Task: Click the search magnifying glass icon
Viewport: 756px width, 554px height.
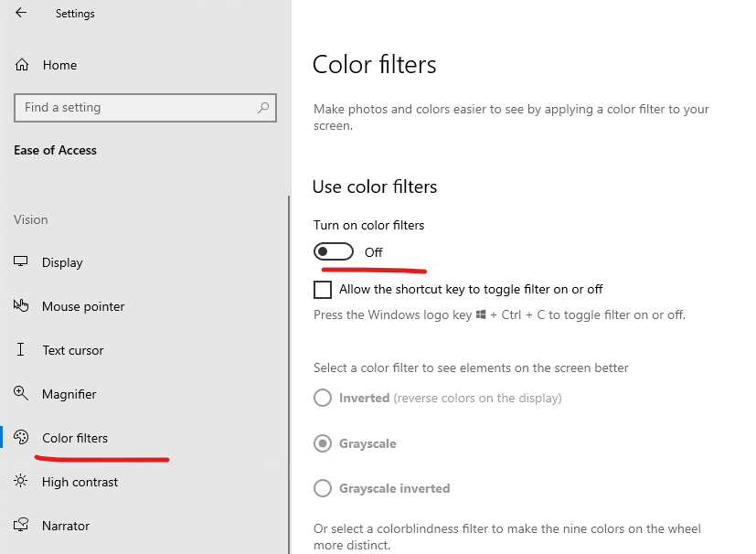Action: click(x=265, y=108)
